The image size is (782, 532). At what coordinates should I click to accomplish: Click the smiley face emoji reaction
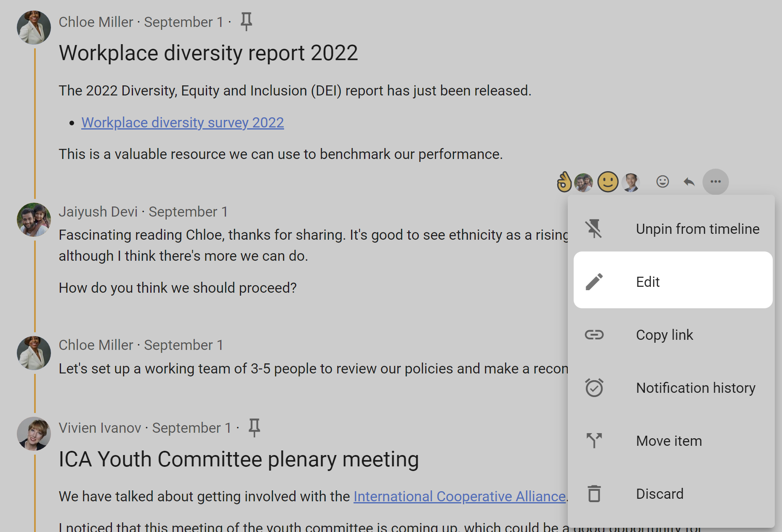click(x=608, y=182)
